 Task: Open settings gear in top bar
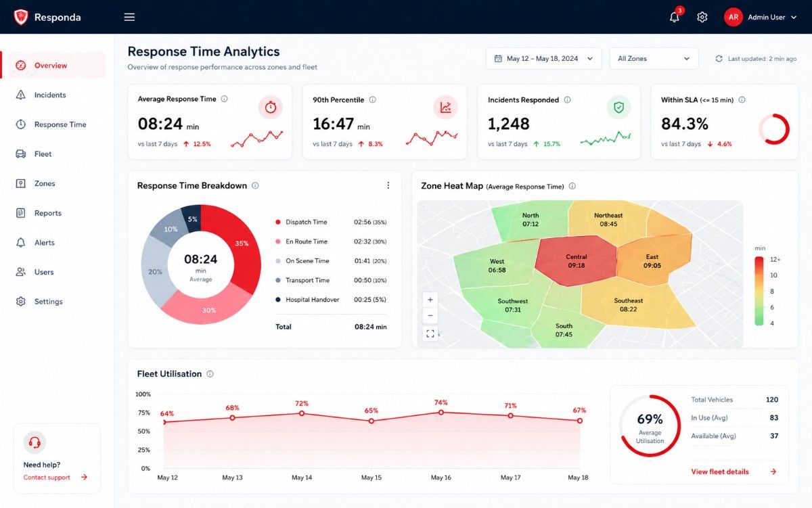(x=702, y=17)
